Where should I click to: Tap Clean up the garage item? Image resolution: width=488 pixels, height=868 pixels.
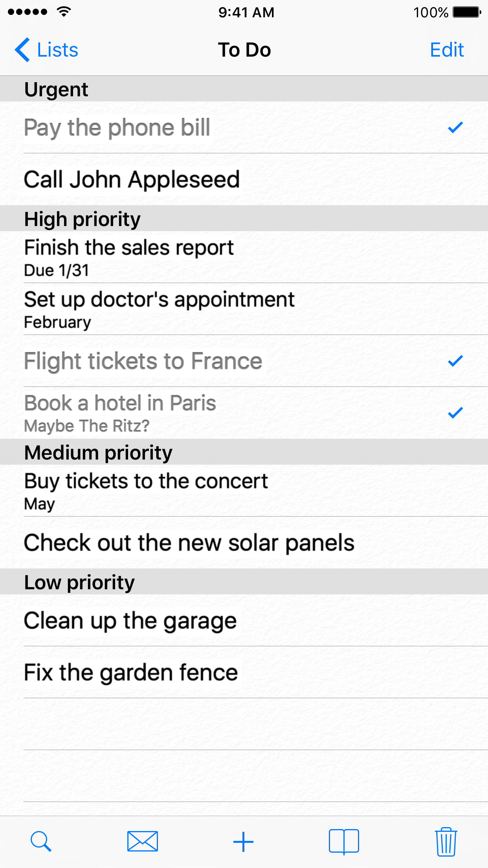point(130,620)
